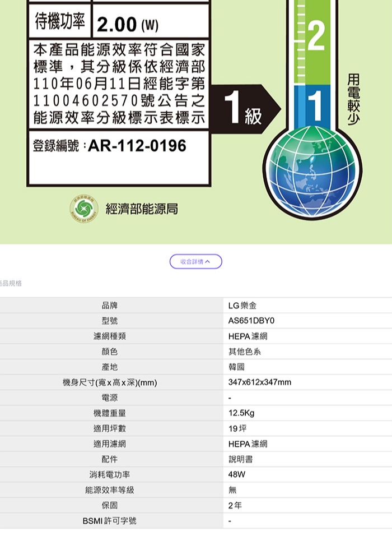Click the 2.00 (W) standby power value

point(128,25)
